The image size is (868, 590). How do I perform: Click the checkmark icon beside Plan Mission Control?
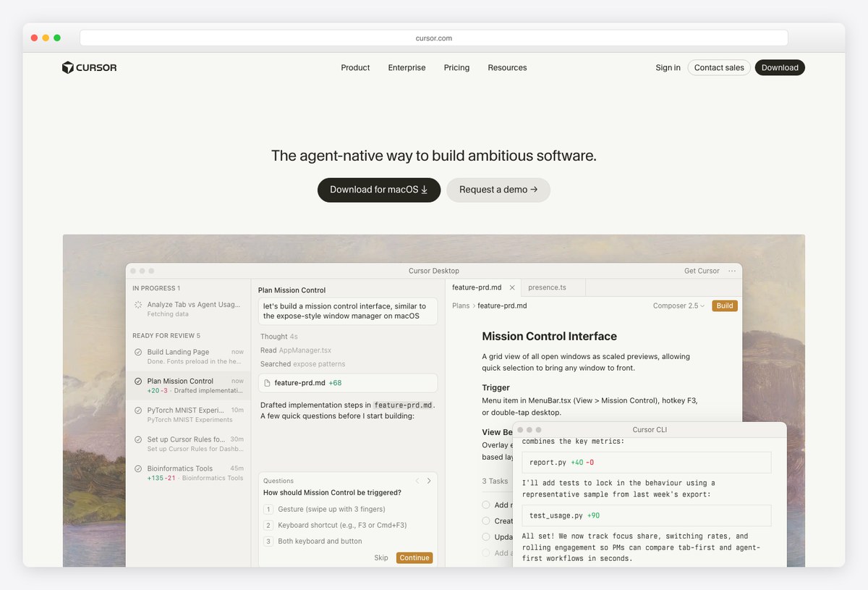click(x=138, y=381)
